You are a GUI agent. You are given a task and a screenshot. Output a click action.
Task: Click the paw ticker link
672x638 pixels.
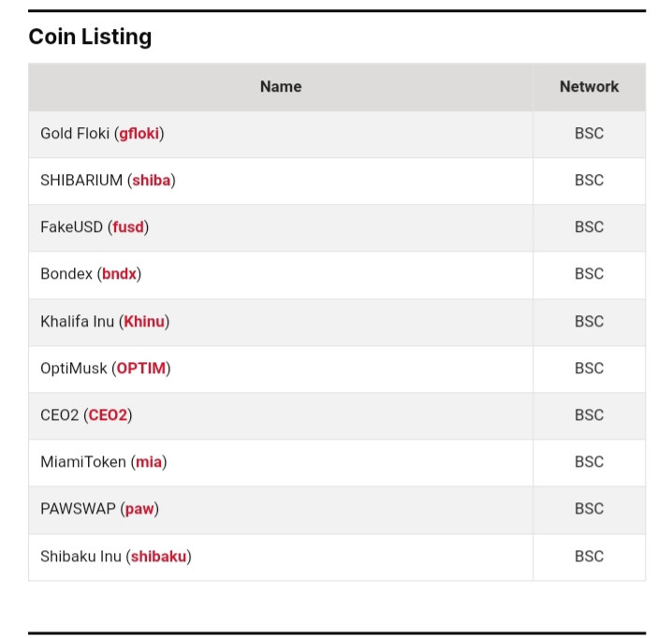(x=139, y=509)
